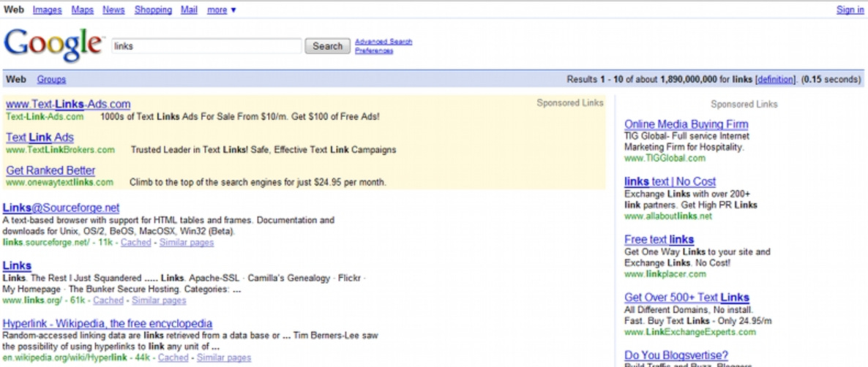This screenshot has width=868, height=367.
Task: Click the results count '1,890,000,000' text
Action: click(x=688, y=80)
